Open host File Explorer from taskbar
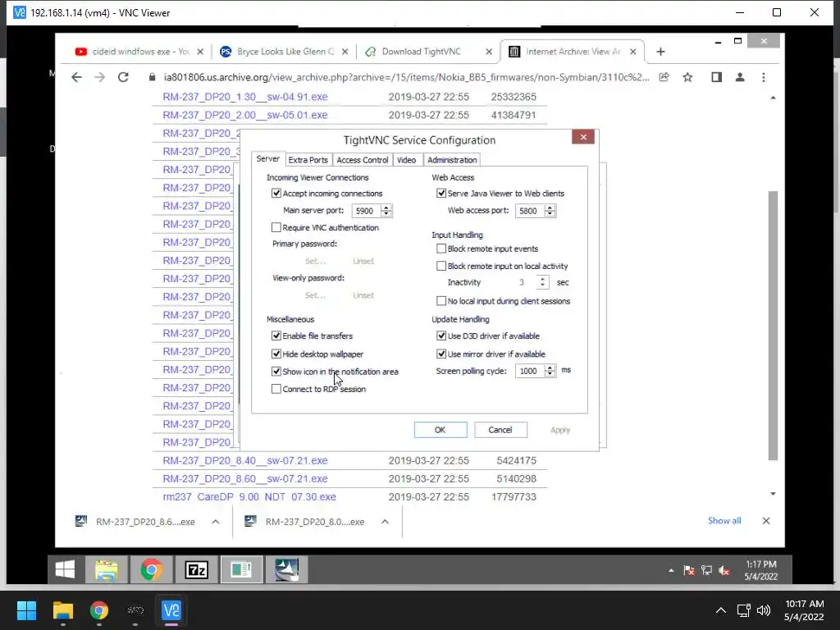Screen dimensions: 840x630 point(62,610)
